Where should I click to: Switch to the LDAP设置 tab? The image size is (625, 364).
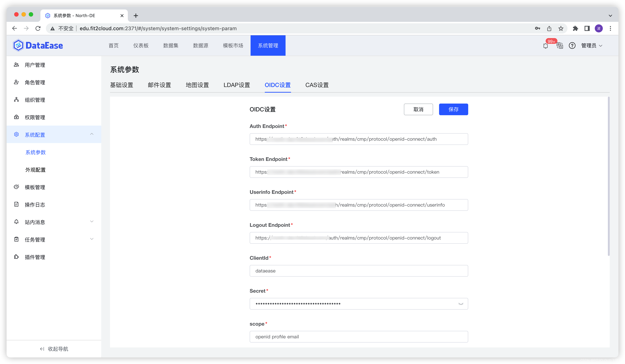coord(237,85)
